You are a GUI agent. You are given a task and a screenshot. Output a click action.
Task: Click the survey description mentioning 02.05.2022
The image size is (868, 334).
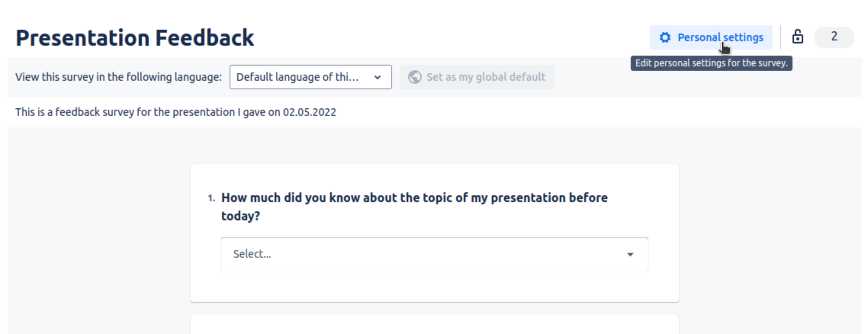coord(175,112)
